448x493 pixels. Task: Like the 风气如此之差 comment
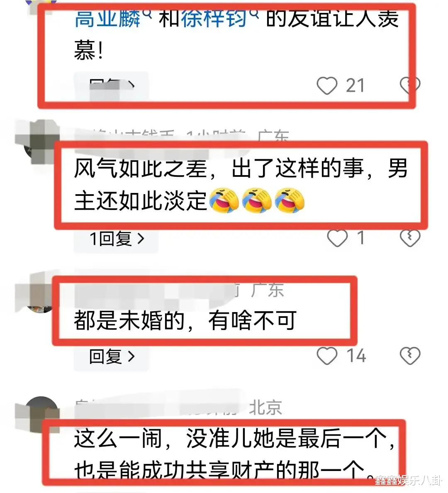337,238
